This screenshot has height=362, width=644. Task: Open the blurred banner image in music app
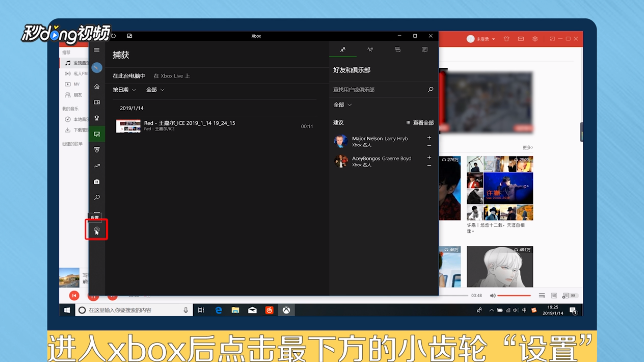point(490,102)
